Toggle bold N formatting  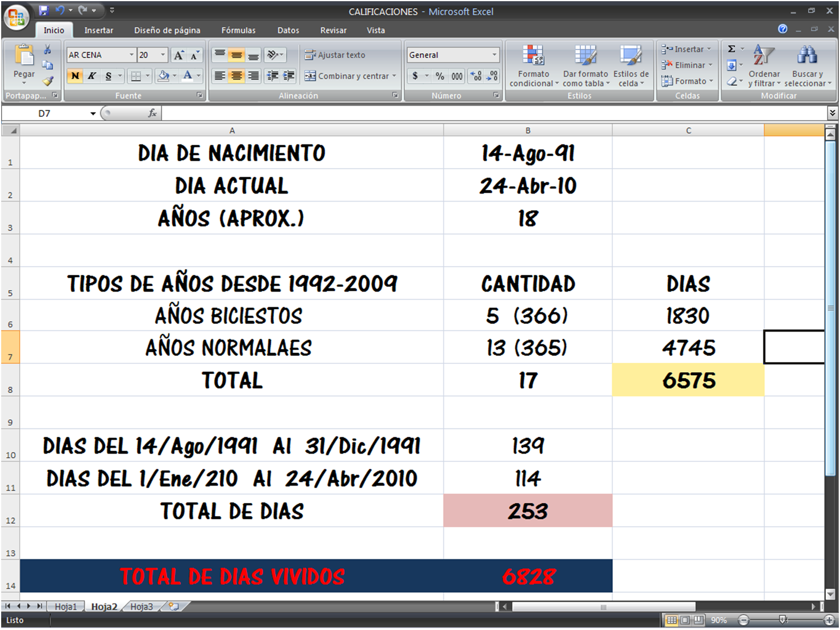point(75,76)
